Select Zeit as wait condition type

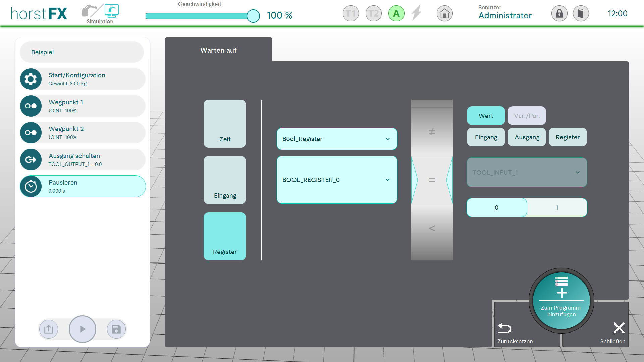point(224,124)
